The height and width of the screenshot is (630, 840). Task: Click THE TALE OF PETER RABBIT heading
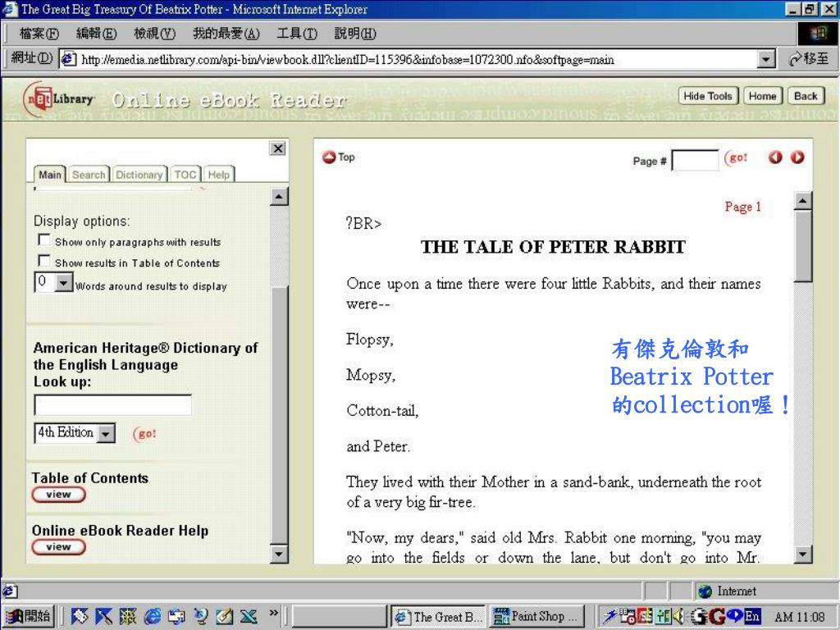(553, 247)
